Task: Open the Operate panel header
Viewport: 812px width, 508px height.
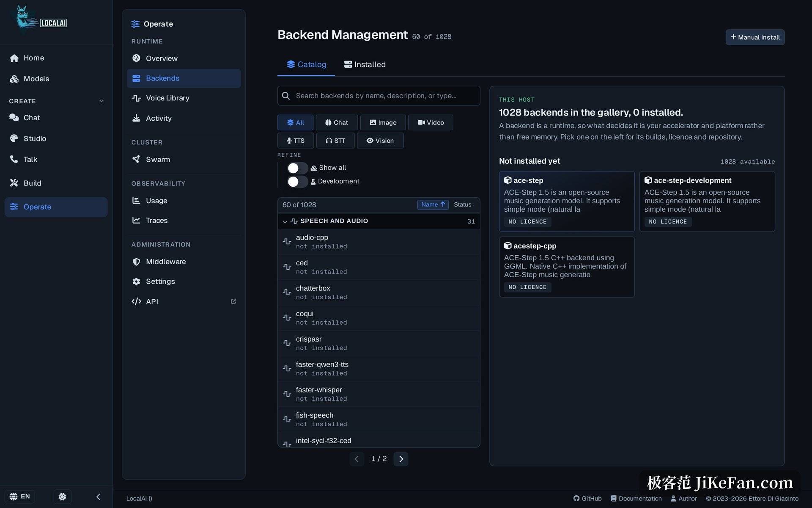Action: pos(152,24)
